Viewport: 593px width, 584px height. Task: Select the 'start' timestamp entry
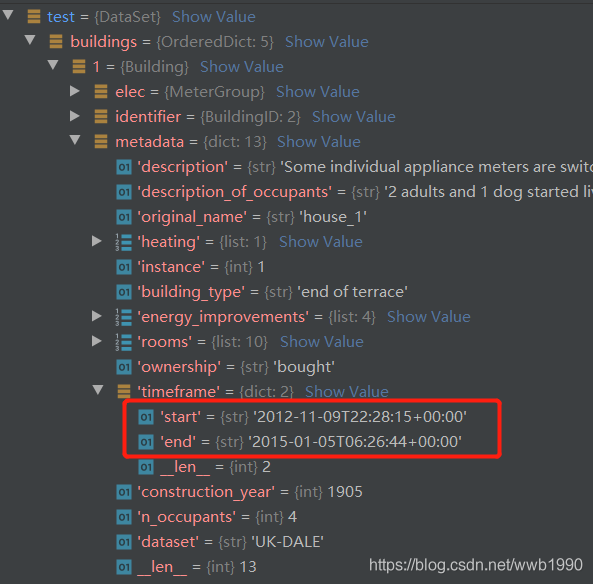click(x=303, y=417)
